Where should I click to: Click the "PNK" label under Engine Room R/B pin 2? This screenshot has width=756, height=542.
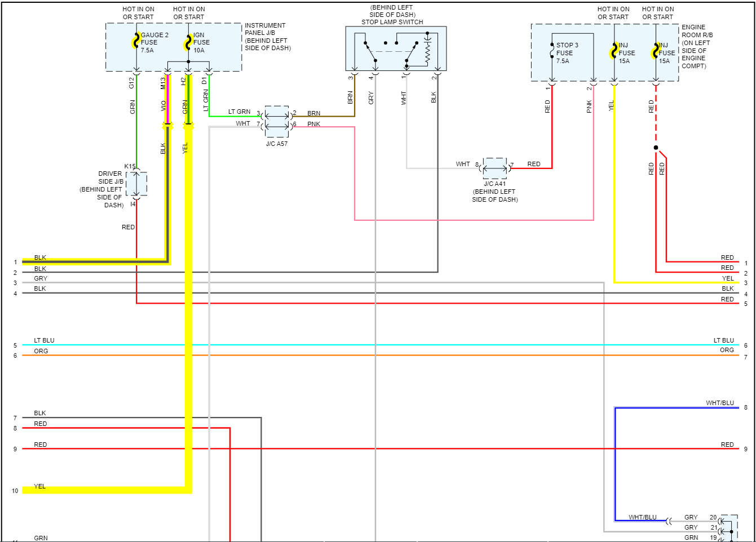[589, 106]
